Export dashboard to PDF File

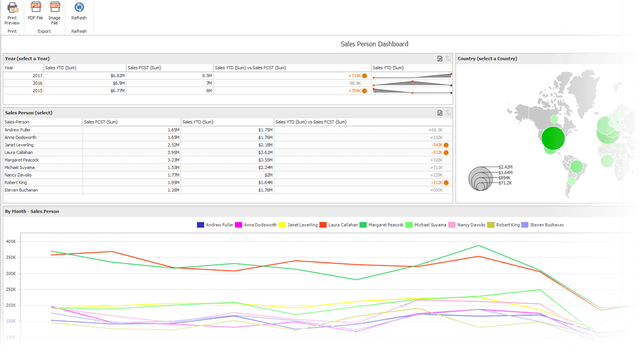point(35,11)
